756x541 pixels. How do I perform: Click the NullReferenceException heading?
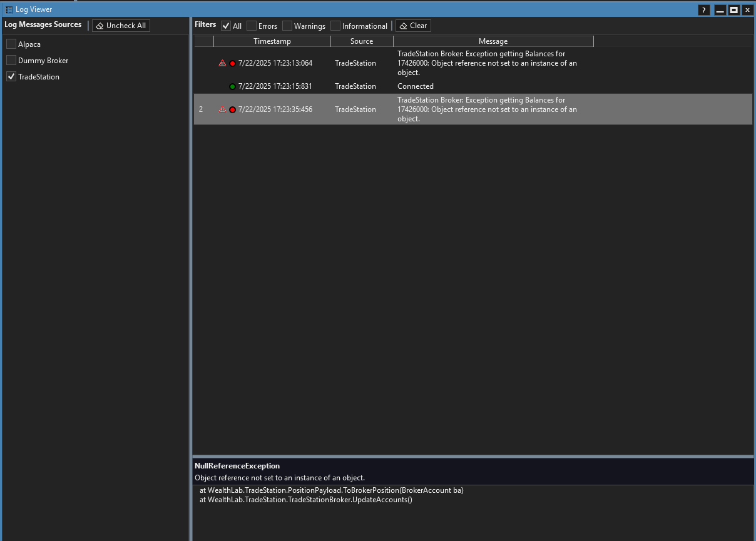coord(237,466)
